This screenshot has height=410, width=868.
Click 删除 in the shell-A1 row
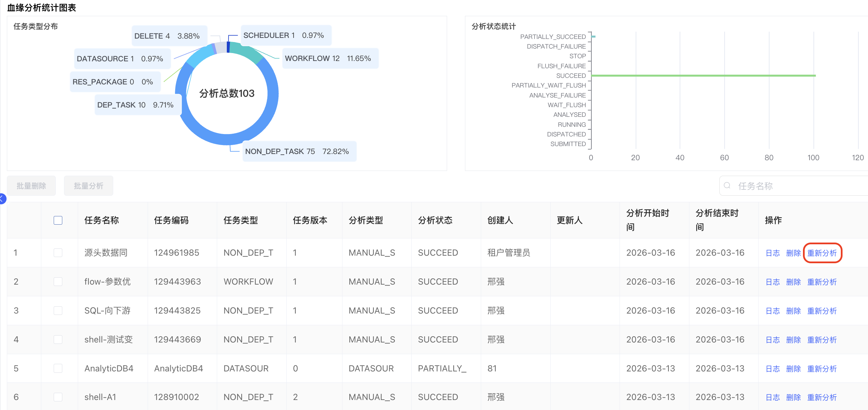pyautogui.click(x=793, y=397)
